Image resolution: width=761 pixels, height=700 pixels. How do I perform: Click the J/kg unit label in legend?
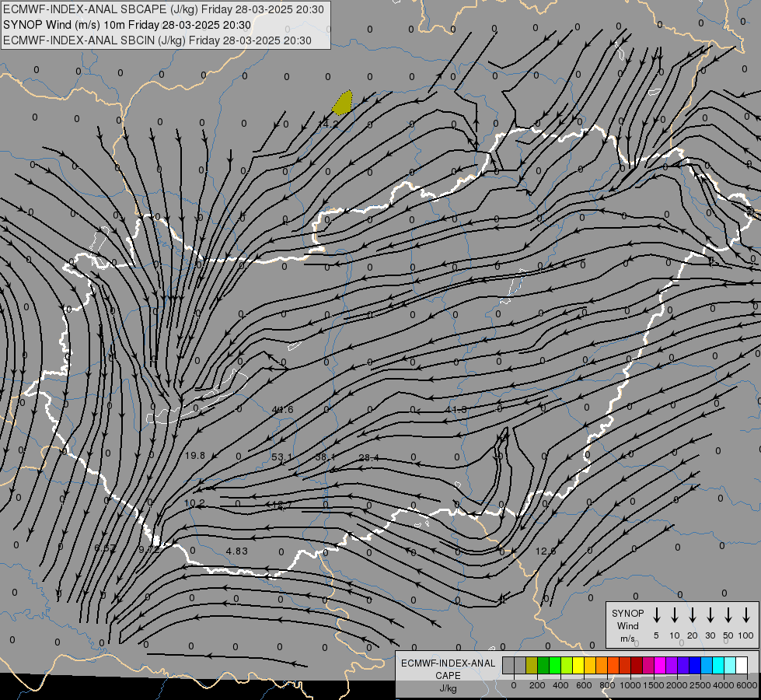point(448,688)
